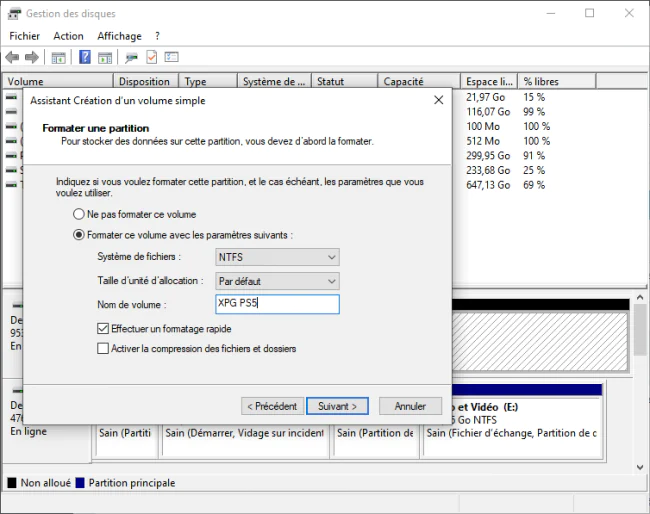Click the Back arrow toolbar icon
The width and height of the screenshot is (650, 514).
point(12,57)
